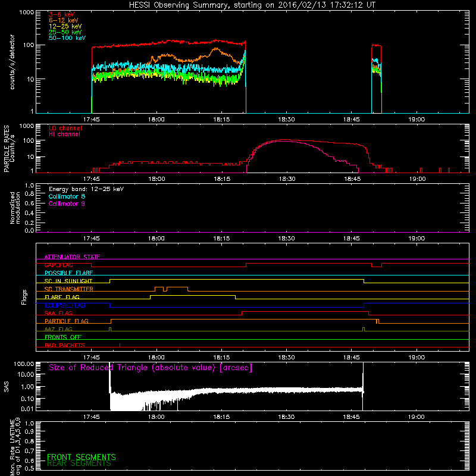The height and width of the screenshot is (476, 476).
Task: Click the short count burst near 18:50
Action: [x=377, y=79]
